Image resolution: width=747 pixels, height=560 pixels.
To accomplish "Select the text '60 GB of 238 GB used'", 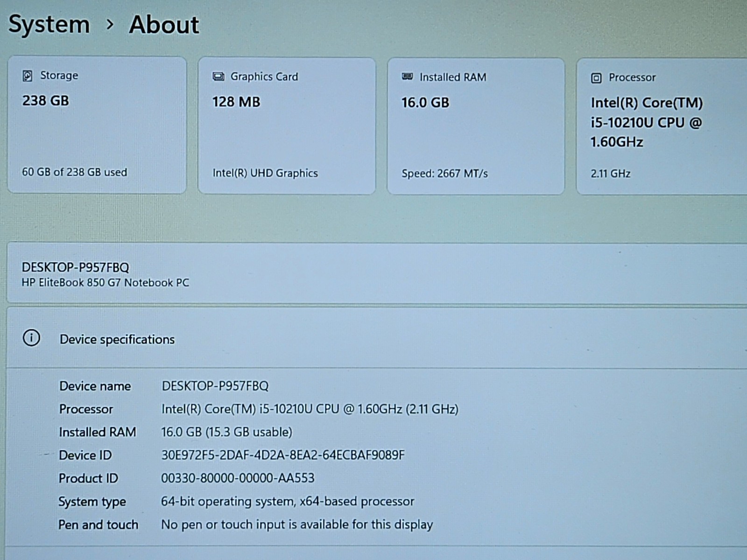I will click(75, 172).
